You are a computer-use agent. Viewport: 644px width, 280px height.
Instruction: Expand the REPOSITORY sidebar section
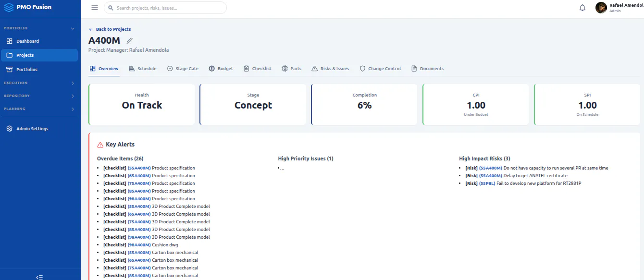tap(39, 96)
